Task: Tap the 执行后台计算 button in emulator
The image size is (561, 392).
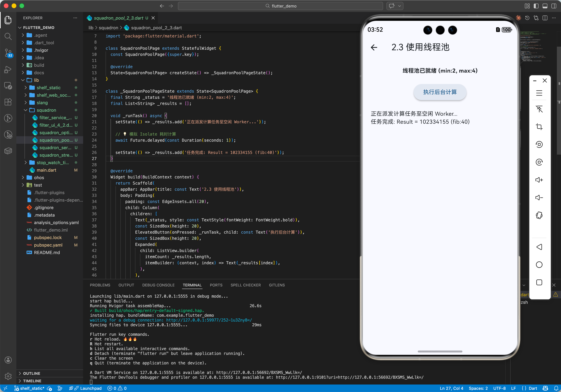Action: (440, 92)
